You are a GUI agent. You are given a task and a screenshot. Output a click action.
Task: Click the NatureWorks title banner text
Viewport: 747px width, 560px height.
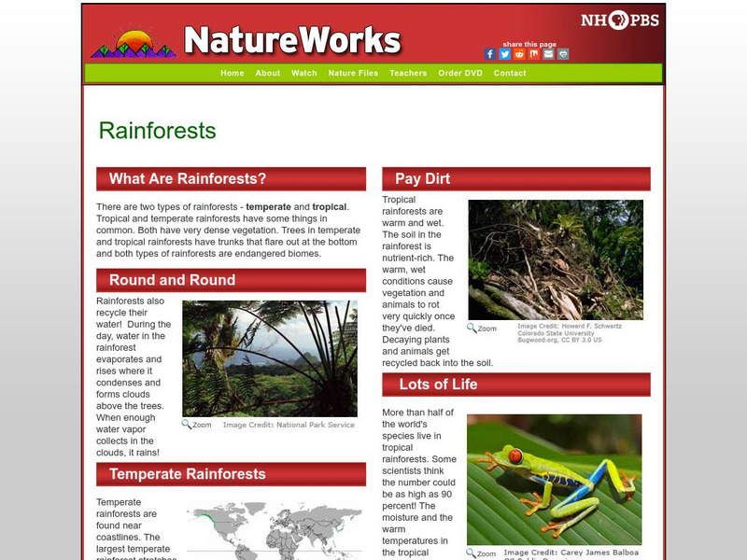pyautogui.click(x=292, y=40)
